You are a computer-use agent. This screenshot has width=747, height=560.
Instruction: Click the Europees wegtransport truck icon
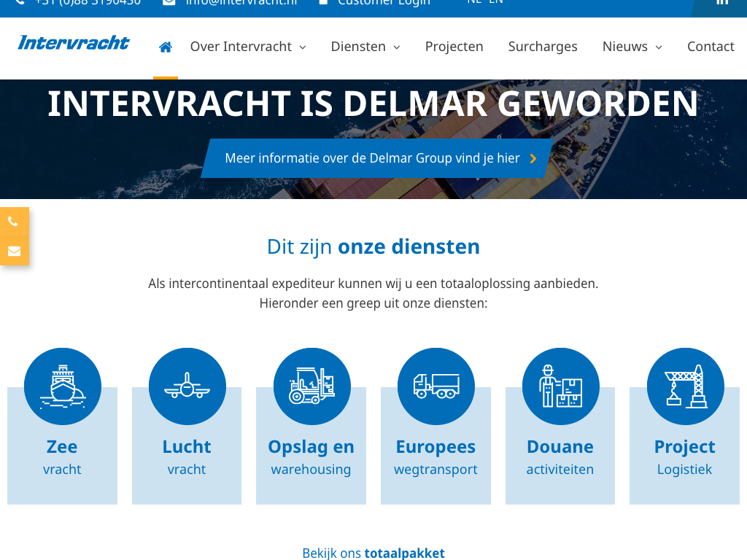436,386
